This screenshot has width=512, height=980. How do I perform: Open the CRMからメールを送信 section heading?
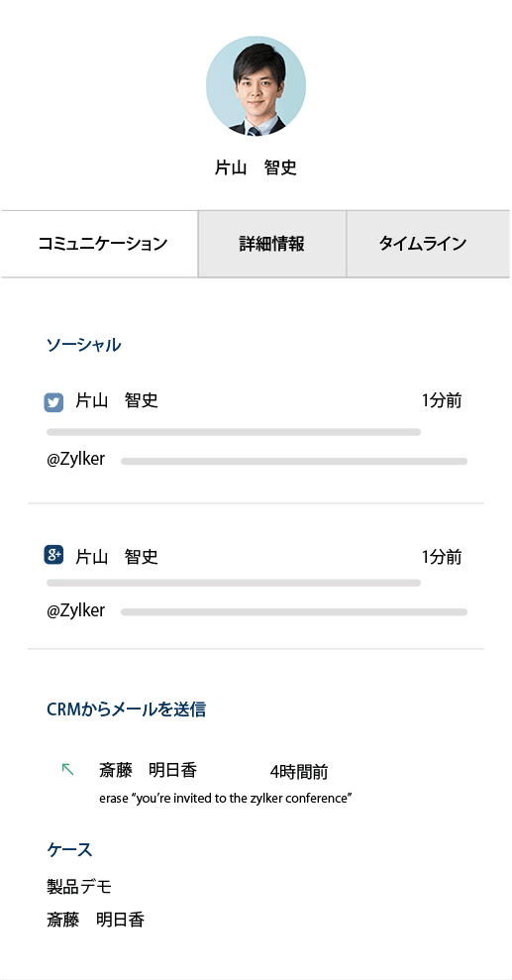coord(127,709)
